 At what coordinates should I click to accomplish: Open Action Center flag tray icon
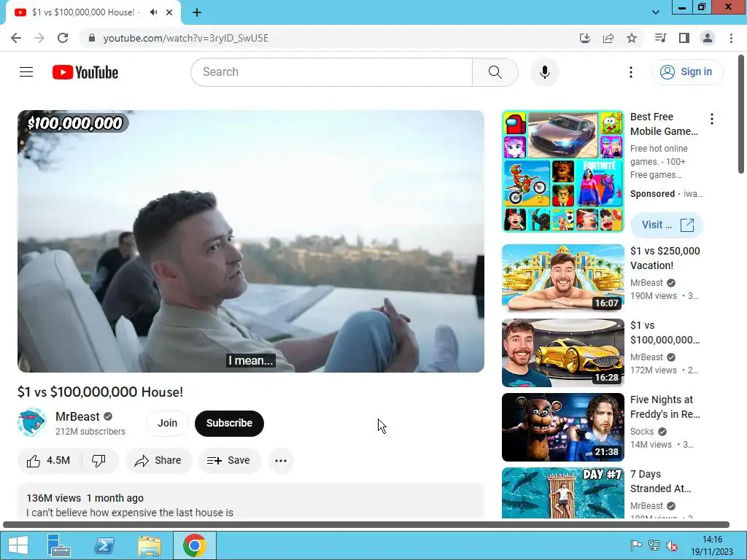coord(636,545)
